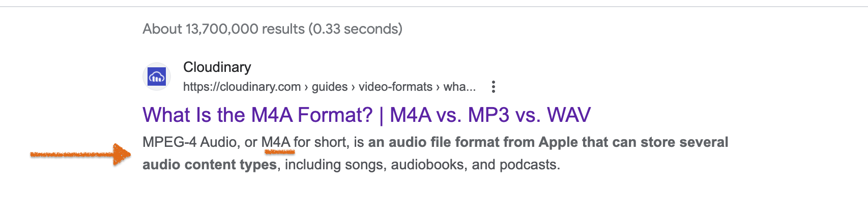Click the Cloudinary favicon icon

coord(157,77)
